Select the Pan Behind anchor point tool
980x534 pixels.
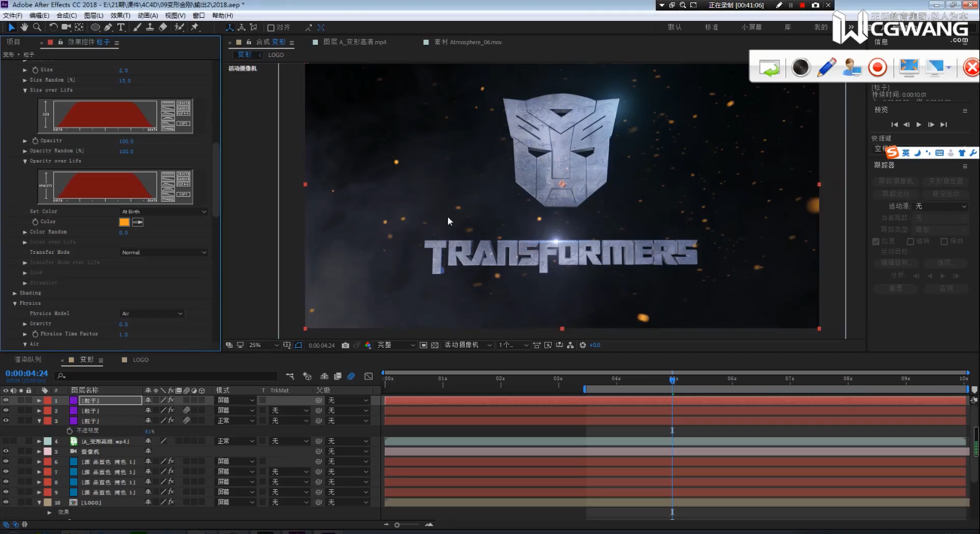[x=79, y=27]
